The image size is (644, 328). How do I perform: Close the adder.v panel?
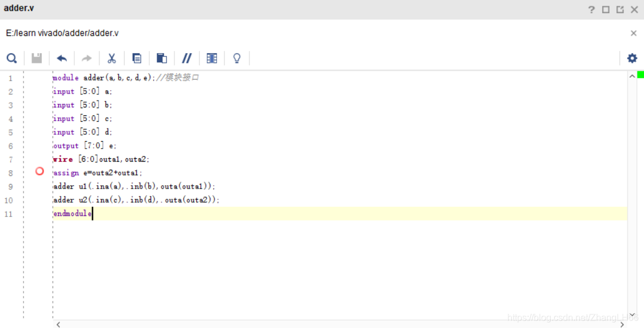point(634,10)
